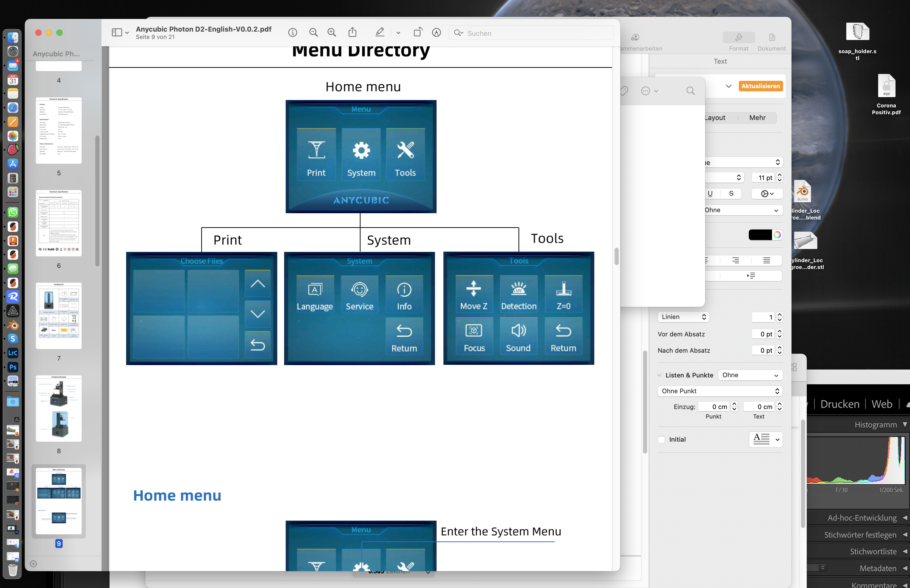
Task: Open the Listen & Punkte Ohne dropdown
Action: pos(750,375)
